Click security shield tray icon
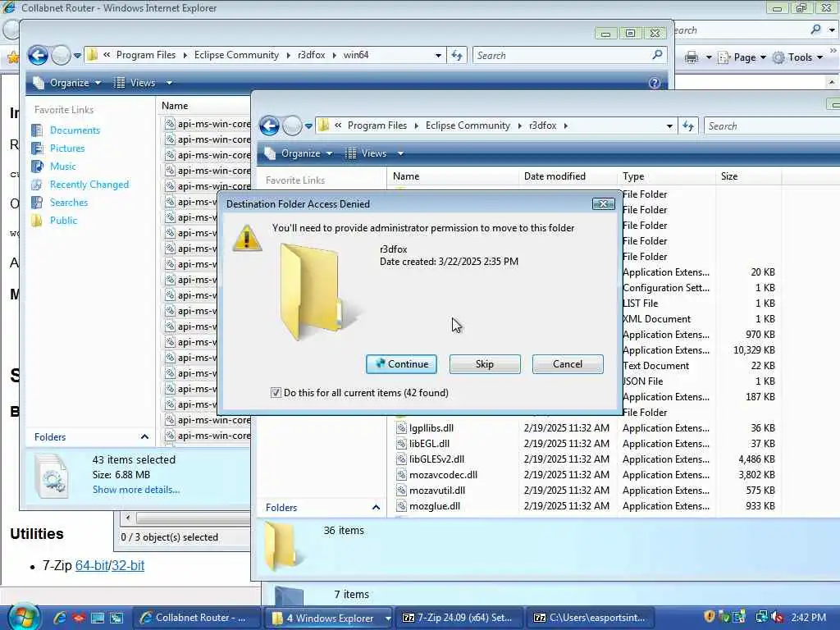Screen dimensions: 840x630 tap(710, 617)
